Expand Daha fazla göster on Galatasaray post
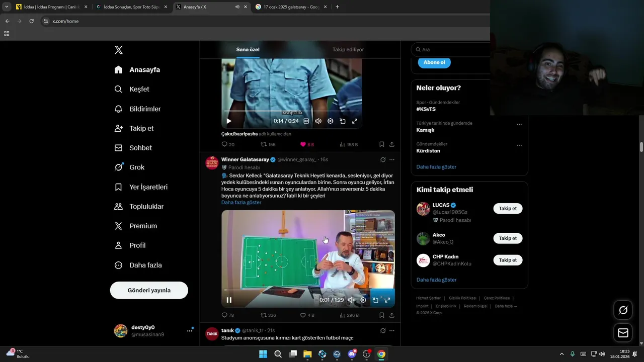This screenshot has height=362, width=644. [x=241, y=203]
